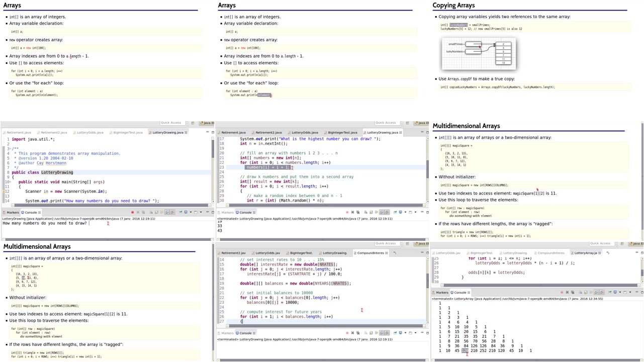
Task: Clear console in the LotteryArray console frame
Action: tap(580, 293)
